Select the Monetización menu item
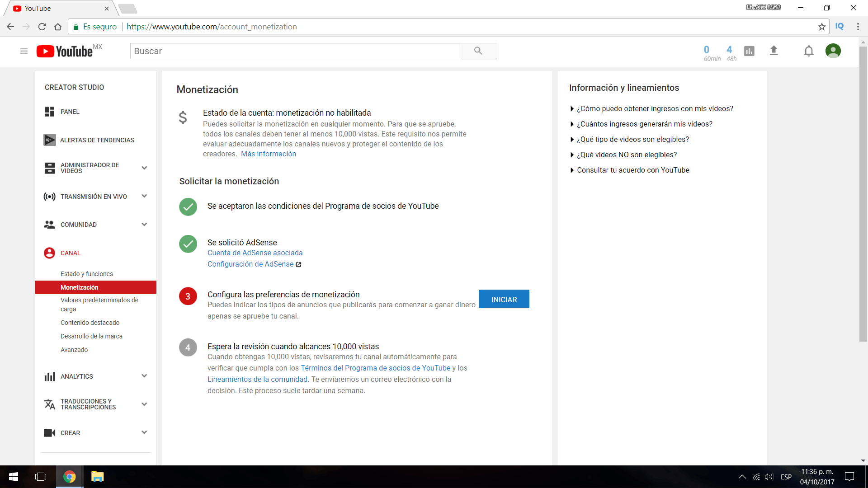This screenshot has height=488, width=868. (96, 287)
